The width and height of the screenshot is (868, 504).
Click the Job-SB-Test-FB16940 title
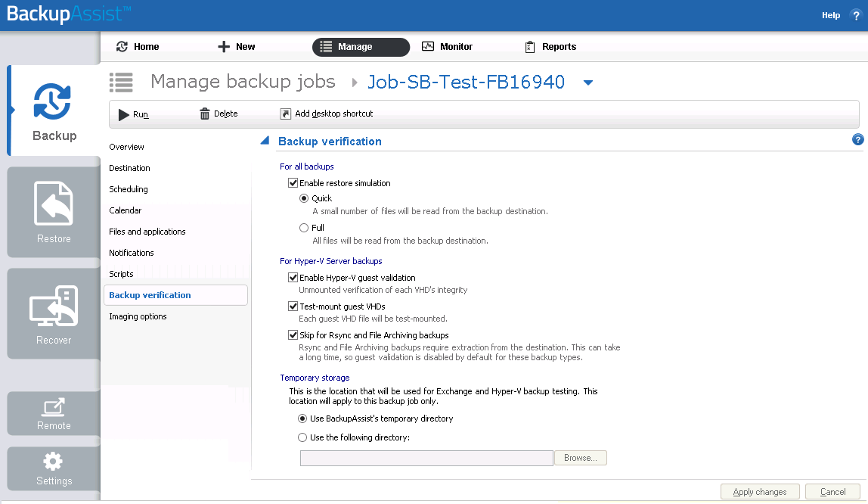pyautogui.click(x=466, y=82)
